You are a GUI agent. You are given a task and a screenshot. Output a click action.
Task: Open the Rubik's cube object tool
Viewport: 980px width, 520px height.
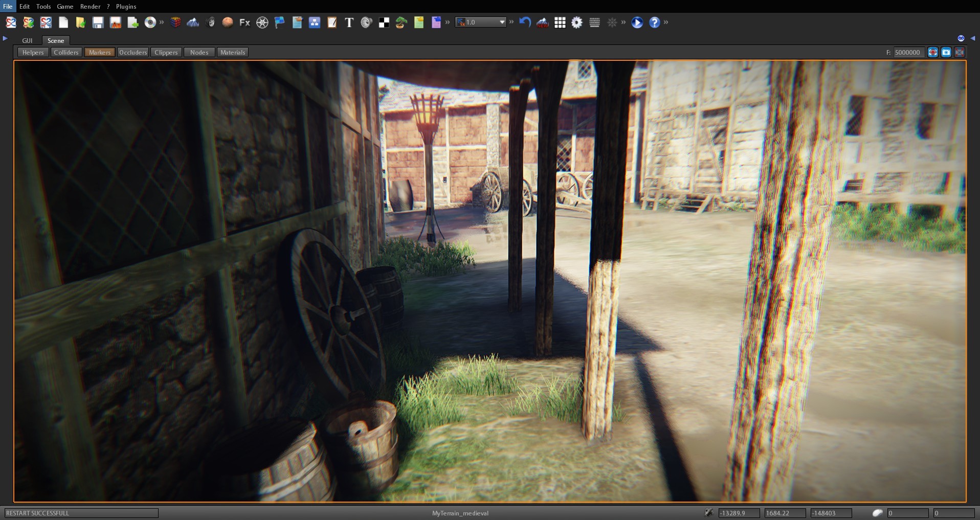(175, 22)
